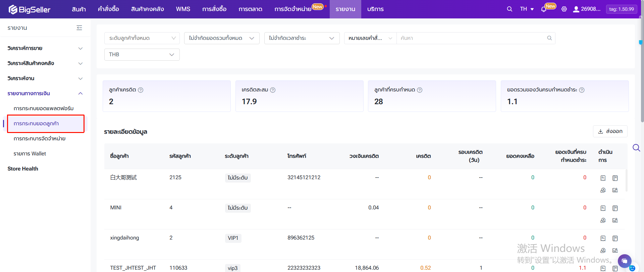Open the การตลาด menu

(x=250, y=9)
